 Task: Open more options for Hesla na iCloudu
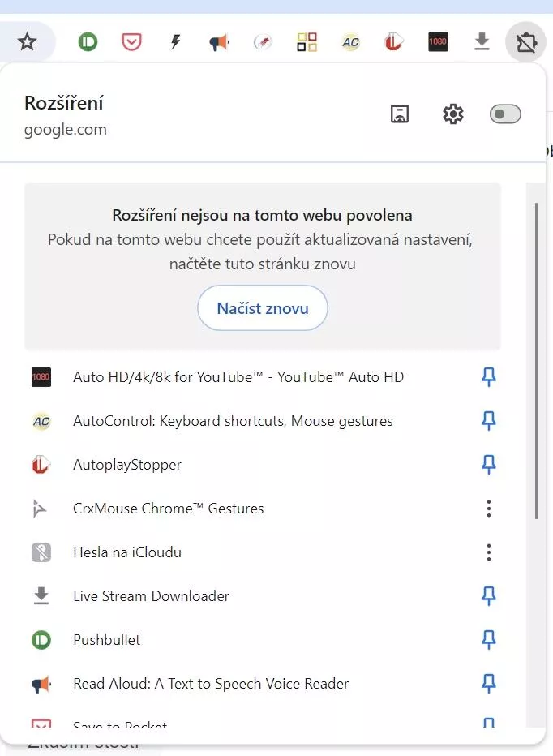coord(489,552)
